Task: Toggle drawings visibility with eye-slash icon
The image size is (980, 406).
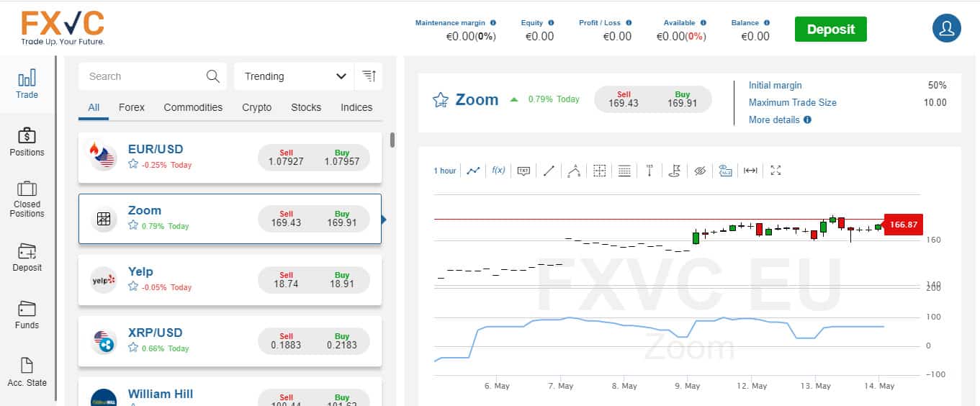Action: point(700,171)
